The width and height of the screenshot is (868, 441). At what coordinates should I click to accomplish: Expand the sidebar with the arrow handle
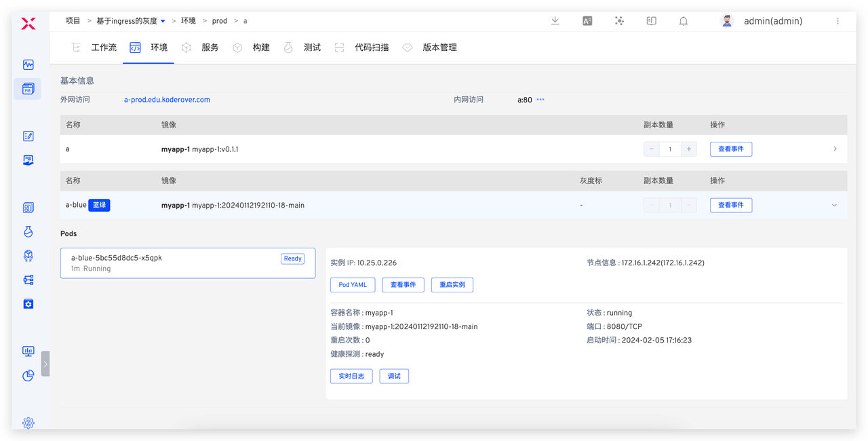(45, 364)
